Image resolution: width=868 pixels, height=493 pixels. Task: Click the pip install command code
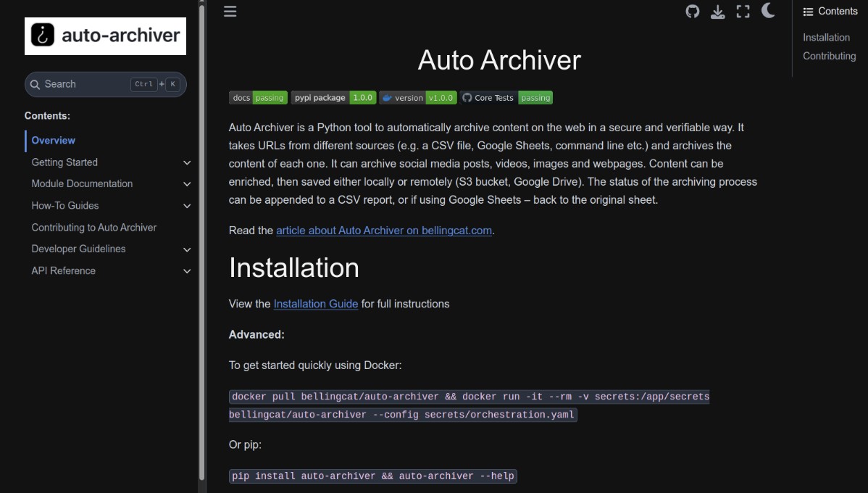point(372,476)
